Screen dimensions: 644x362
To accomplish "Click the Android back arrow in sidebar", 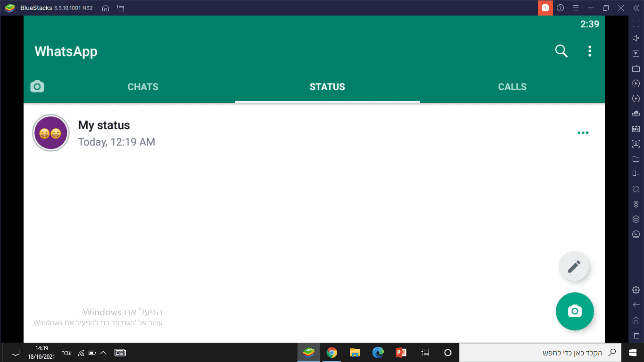I will tap(636, 304).
